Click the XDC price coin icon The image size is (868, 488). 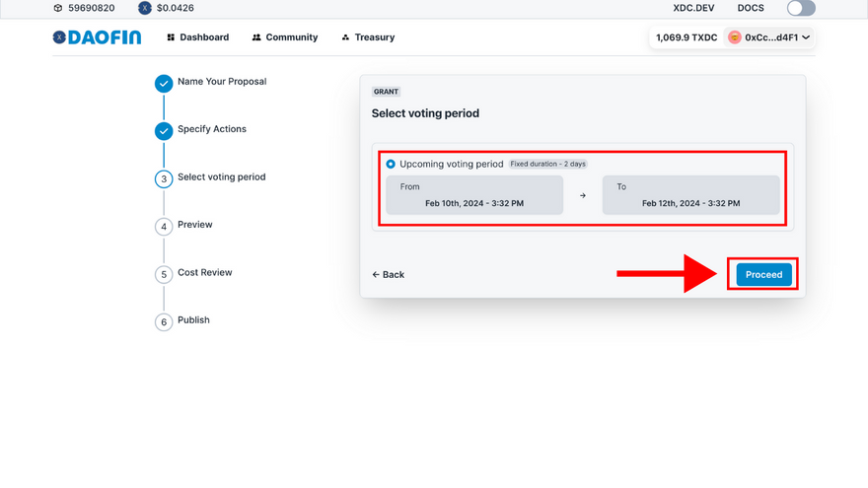pos(145,8)
